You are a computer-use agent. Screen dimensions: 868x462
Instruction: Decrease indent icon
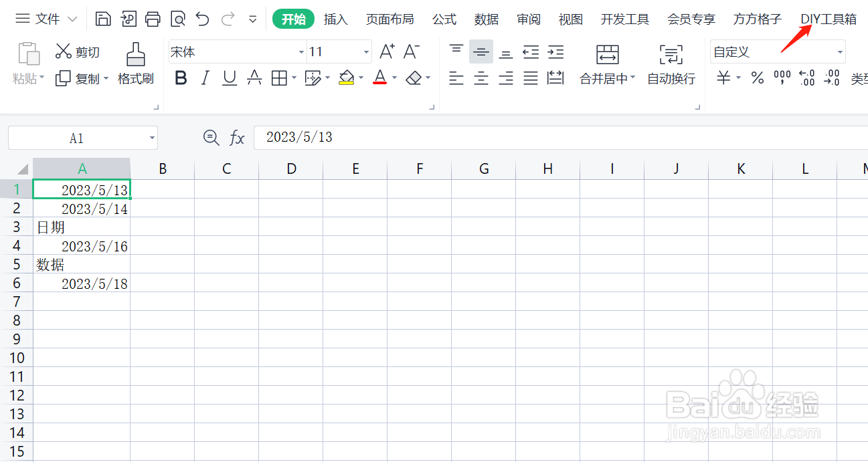point(531,51)
